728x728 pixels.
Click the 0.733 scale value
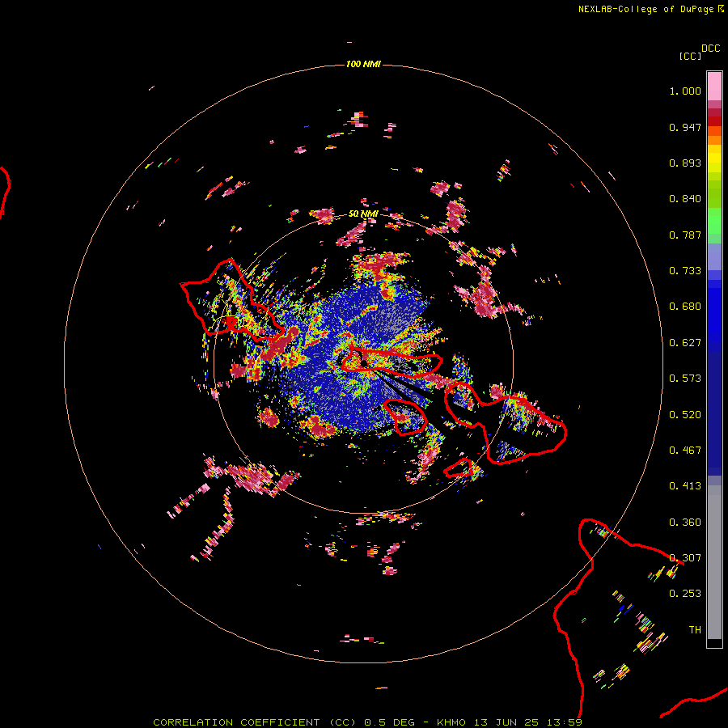685,271
